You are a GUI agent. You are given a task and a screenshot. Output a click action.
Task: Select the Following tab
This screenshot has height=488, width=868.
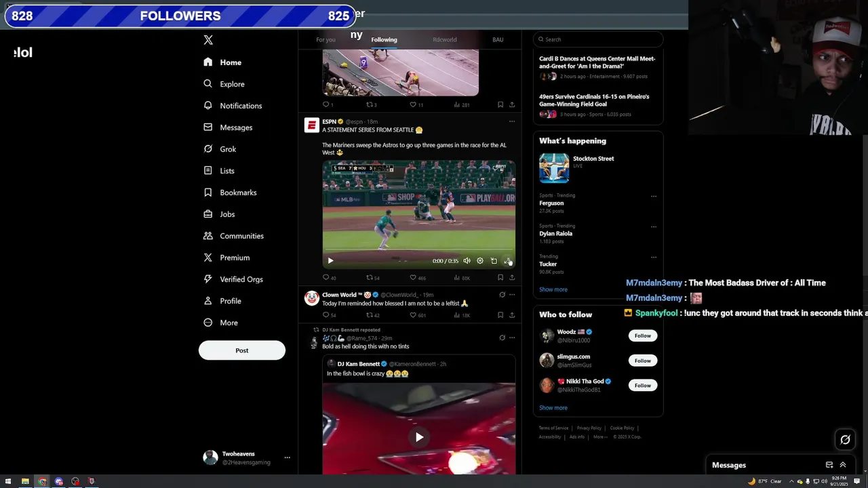pos(384,40)
